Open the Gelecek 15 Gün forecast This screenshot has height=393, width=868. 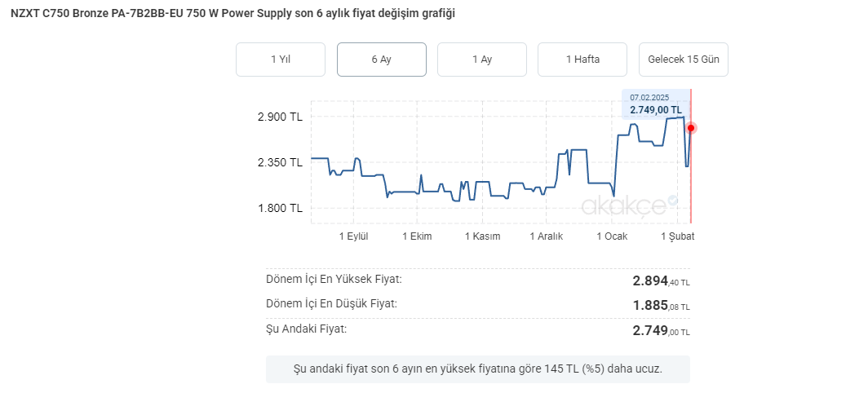coord(683,60)
